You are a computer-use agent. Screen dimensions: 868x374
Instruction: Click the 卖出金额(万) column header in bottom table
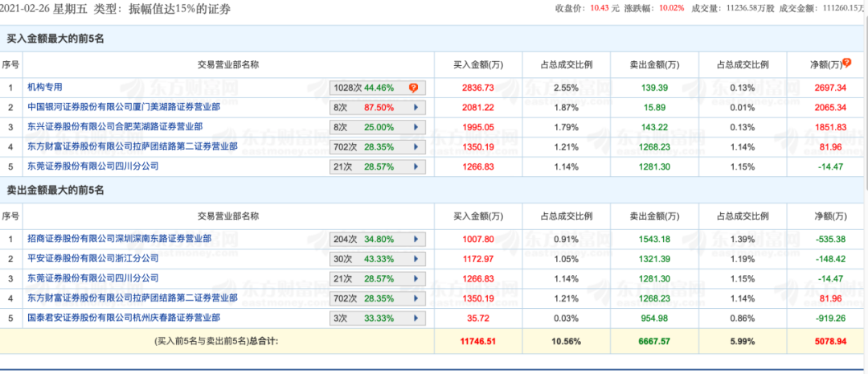pyautogui.click(x=652, y=217)
